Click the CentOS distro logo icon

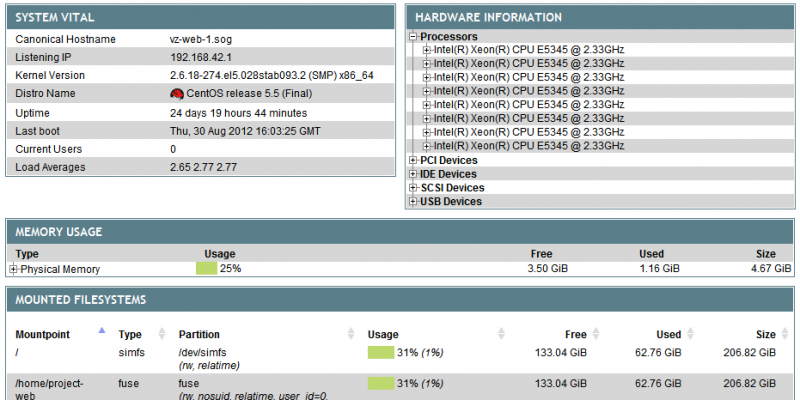tap(177, 93)
